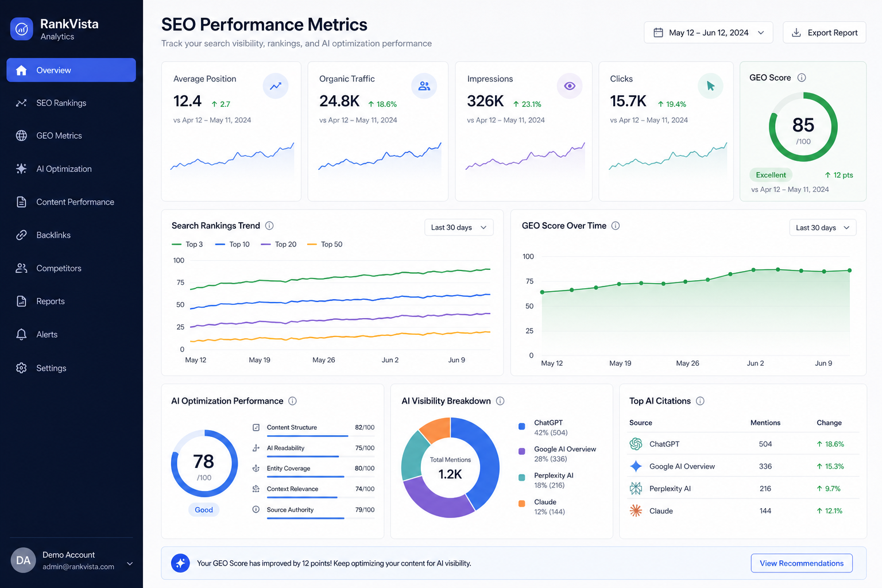Click info icon beside AI Optimization Performance
This screenshot has width=882, height=588.
[292, 401]
